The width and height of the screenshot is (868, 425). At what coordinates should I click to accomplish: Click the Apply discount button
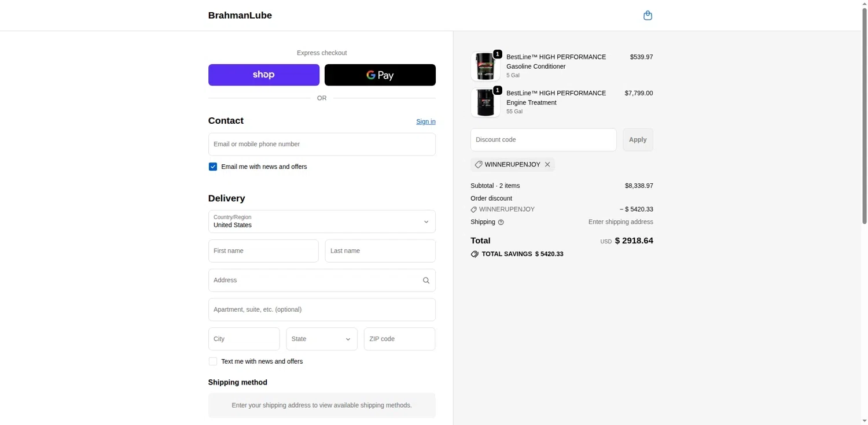(638, 140)
